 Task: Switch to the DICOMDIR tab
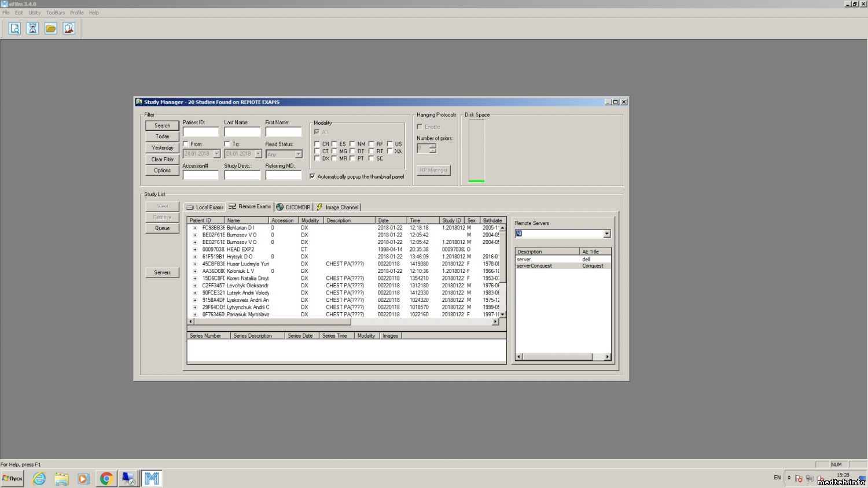click(293, 207)
